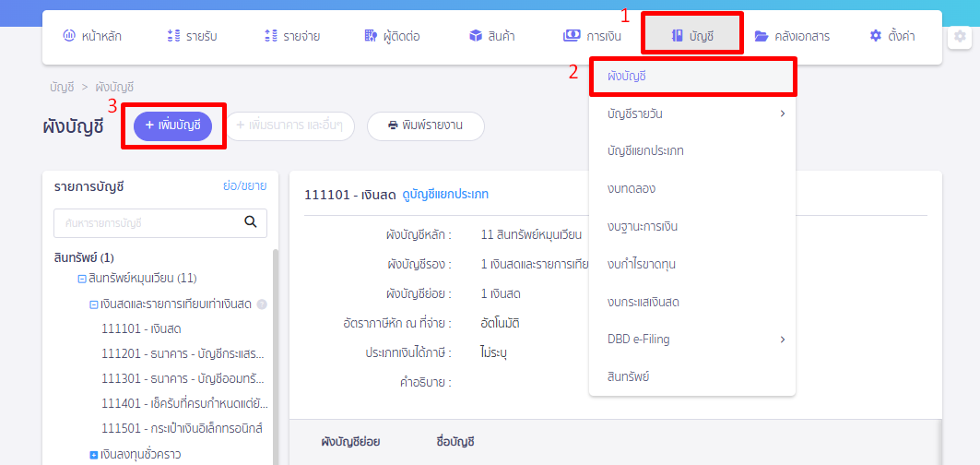980x465 pixels.
Task: Click the + เพิ่มบัญชี button
Action: click(173, 125)
